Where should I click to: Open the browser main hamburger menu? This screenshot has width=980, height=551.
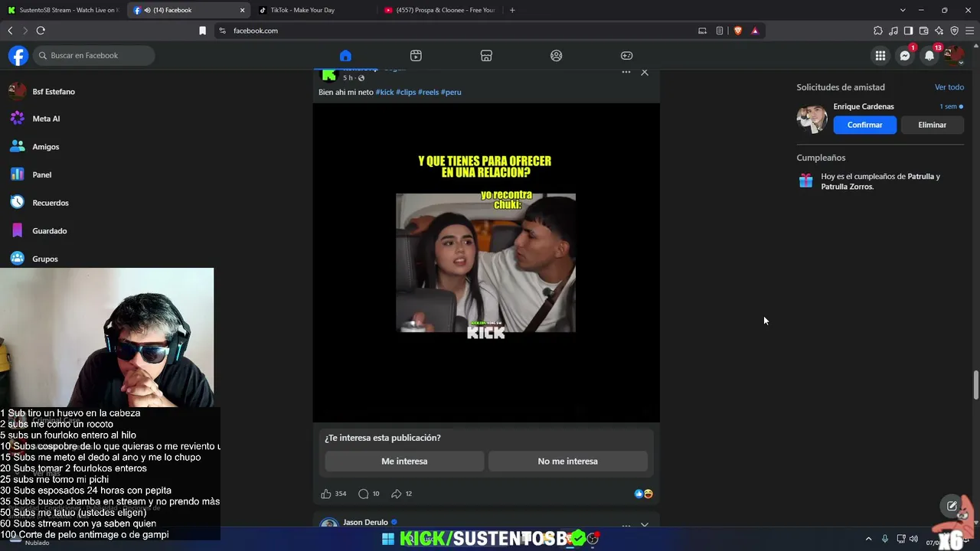[x=969, y=31]
